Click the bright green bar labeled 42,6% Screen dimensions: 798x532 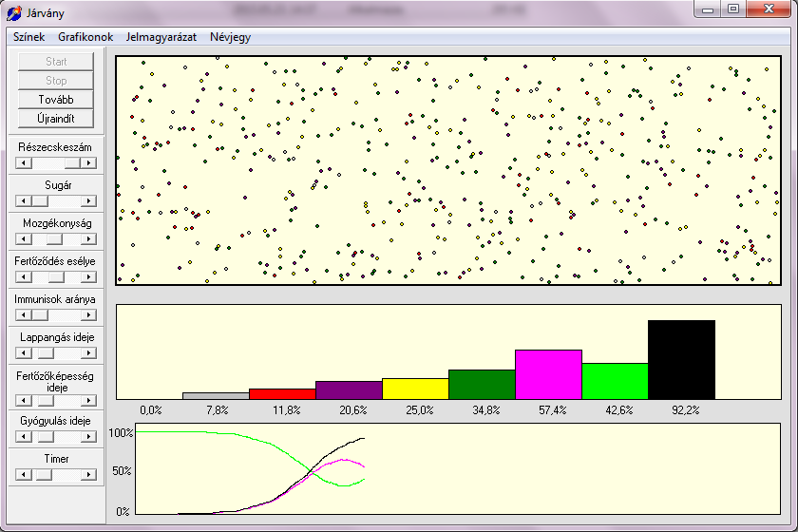(x=615, y=381)
